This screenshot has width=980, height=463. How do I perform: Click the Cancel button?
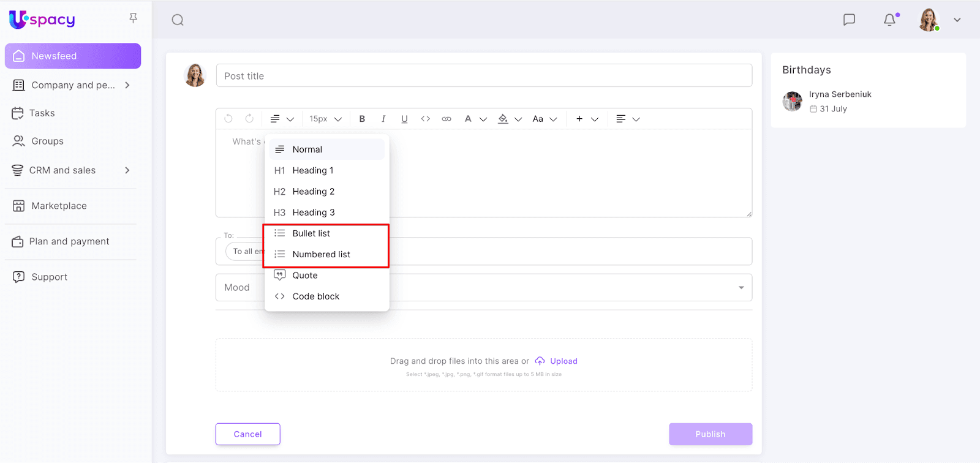pyautogui.click(x=247, y=434)
